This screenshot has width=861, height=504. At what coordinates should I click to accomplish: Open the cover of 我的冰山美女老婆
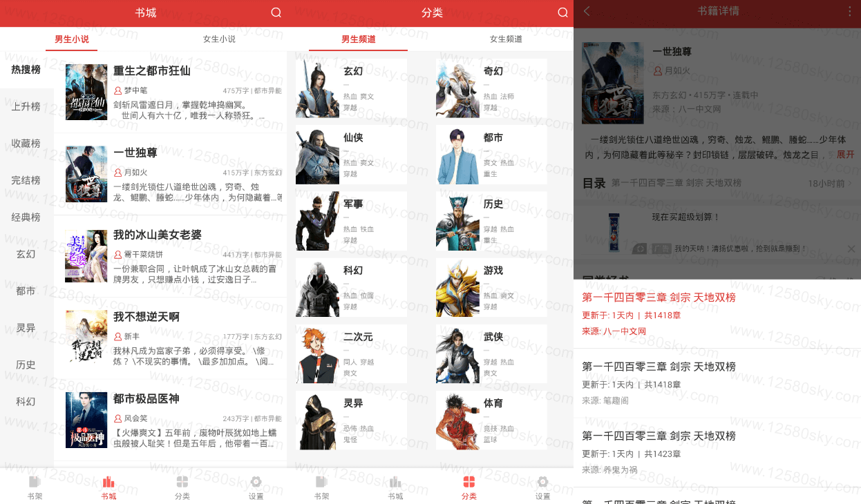[86, 256]
